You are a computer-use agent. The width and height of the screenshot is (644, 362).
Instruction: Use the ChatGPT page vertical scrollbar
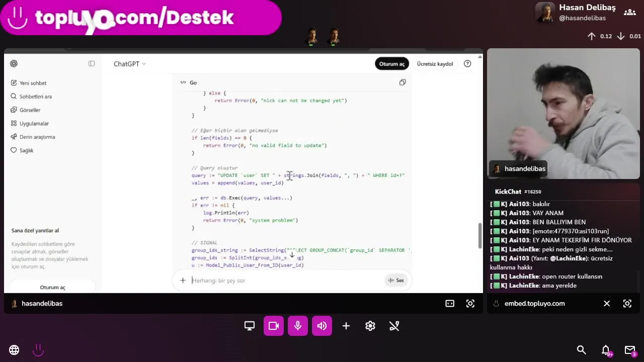click(x=479, y=235)
